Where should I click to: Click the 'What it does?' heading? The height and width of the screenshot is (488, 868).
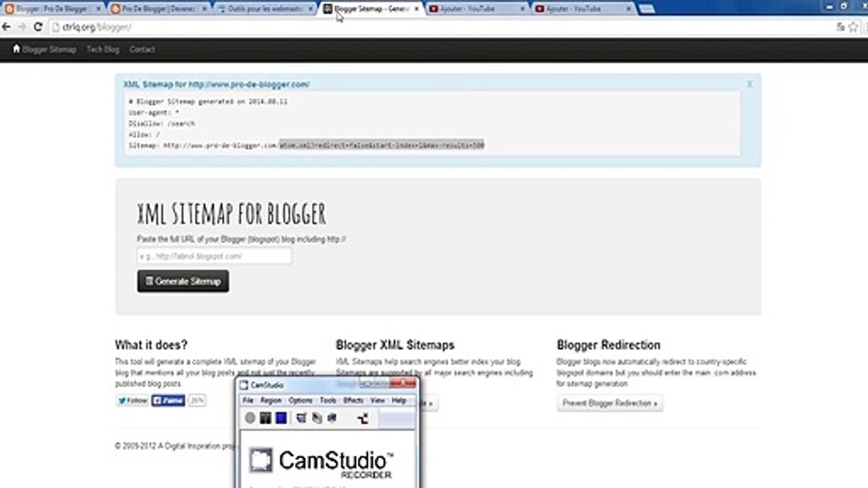(151, 345)
